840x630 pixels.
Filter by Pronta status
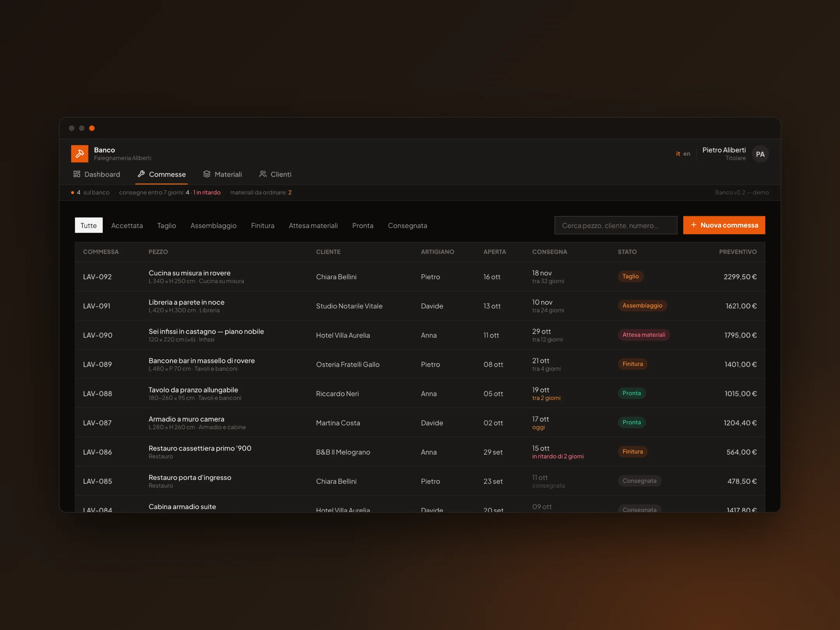362,226
